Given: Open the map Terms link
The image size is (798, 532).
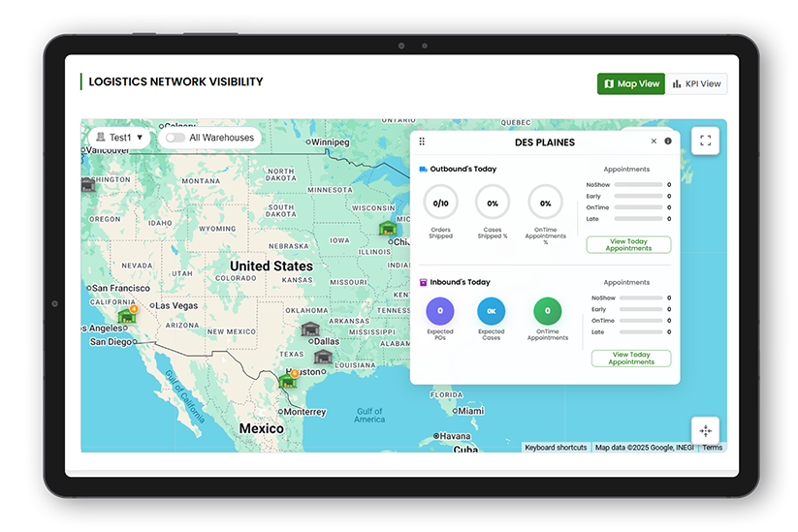Looking at the screenshot, I should 712,448.
